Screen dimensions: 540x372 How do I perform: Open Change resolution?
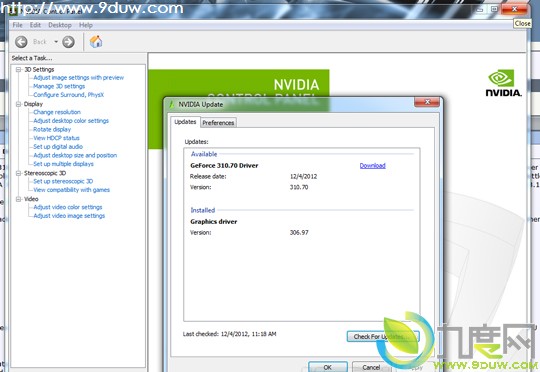(57, 112)
